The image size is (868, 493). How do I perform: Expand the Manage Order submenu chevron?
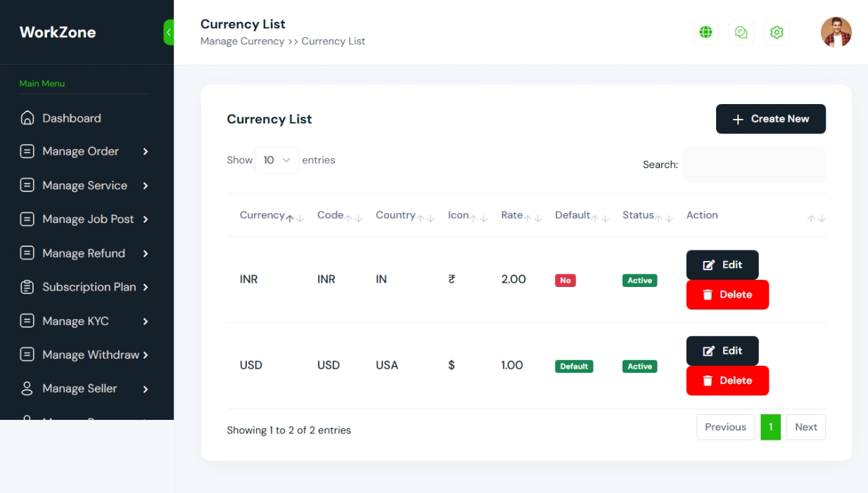pos(146,151)
